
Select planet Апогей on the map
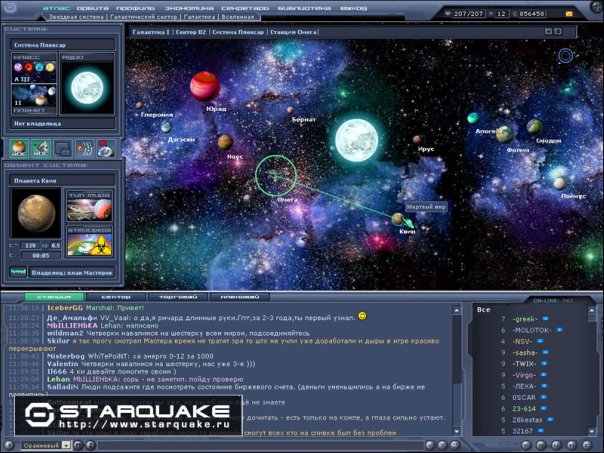(473, 118)
